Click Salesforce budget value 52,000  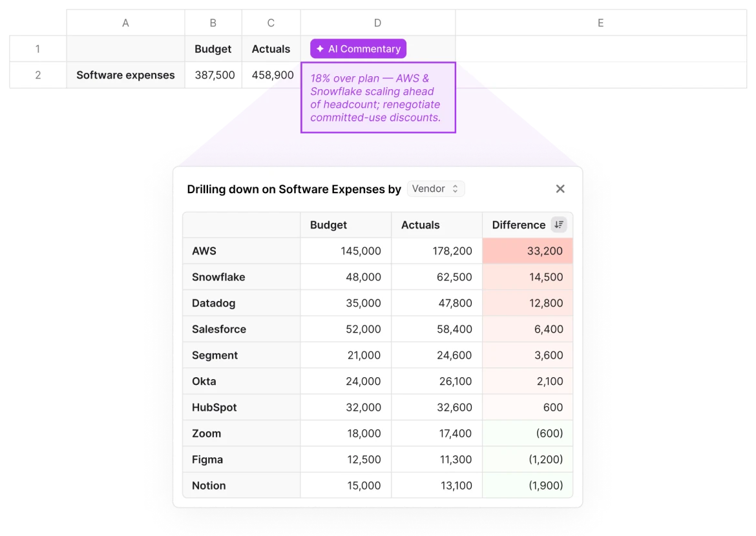[x=346, y=329]
